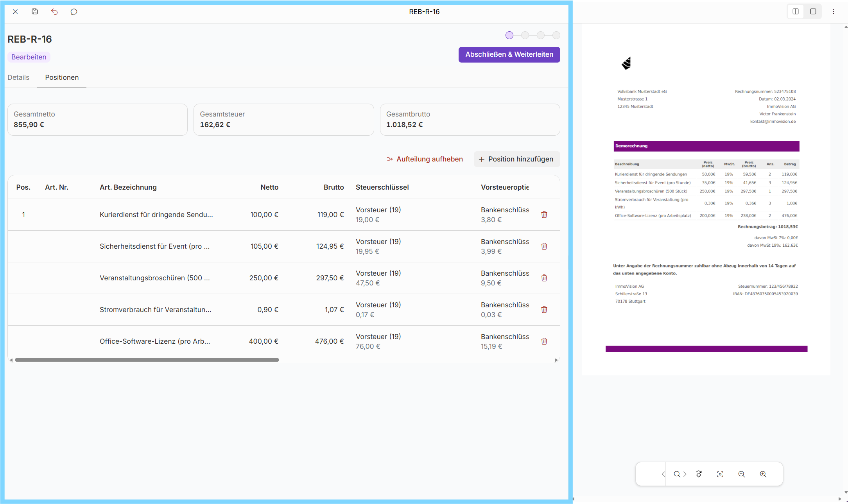The width and height of the screenshot is (848, 504).
Task: Click Position hinzufügen button
Action: coord(516,159)
